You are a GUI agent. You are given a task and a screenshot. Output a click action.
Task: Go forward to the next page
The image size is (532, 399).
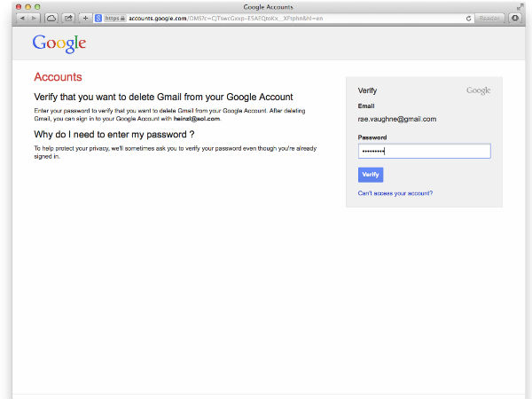tap(34, 18)
